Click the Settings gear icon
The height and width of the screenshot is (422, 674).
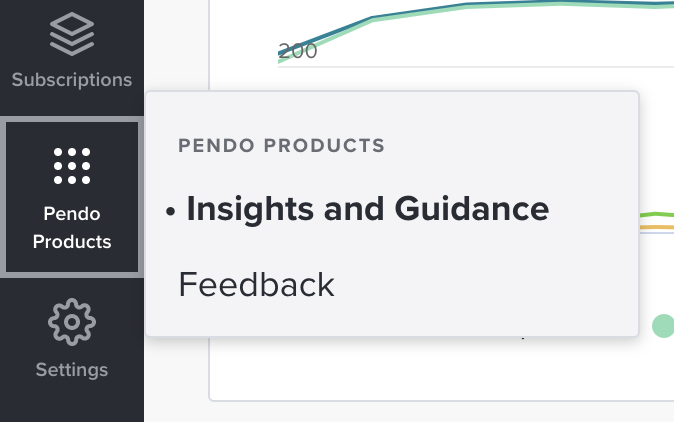[x=72, y=322]
